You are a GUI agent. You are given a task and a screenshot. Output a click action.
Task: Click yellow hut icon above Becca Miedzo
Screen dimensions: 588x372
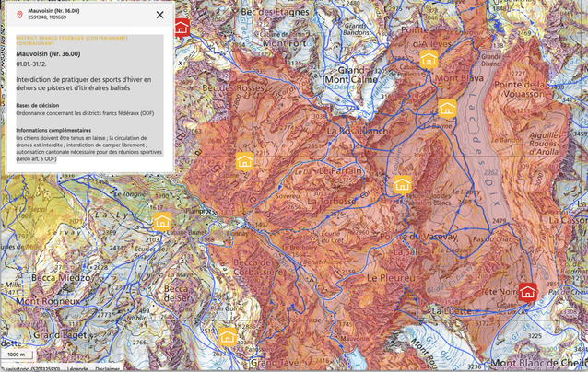(162, 222)
